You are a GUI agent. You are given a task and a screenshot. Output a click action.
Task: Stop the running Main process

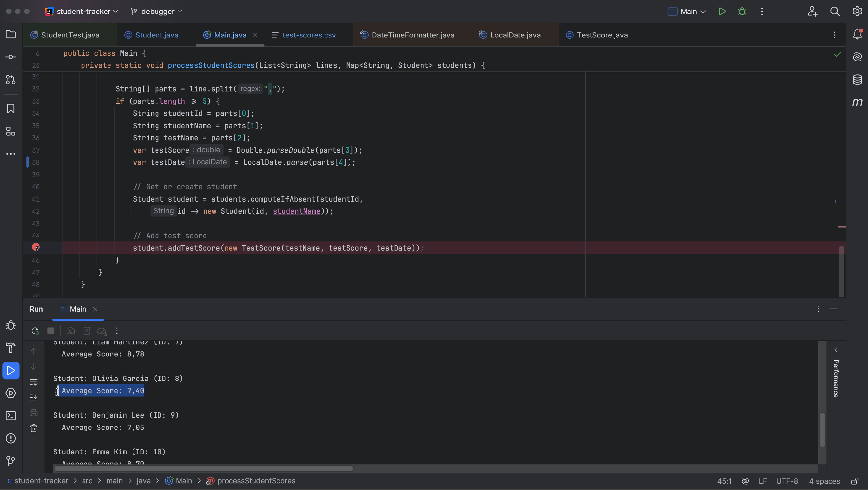click(x=51, y=331)
